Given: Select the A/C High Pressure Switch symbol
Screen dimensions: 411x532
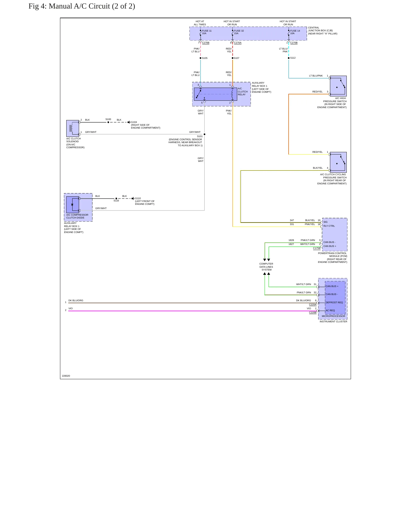Looking at the screenshot, I should click(x=338, y=86).
